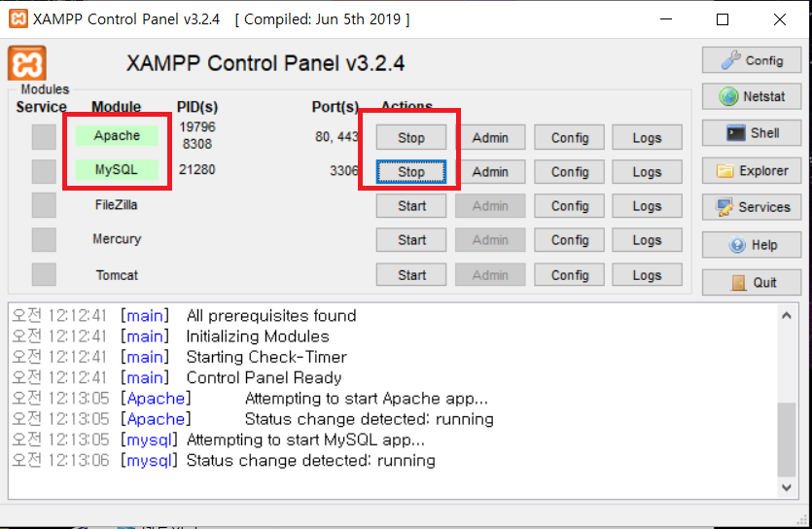The image size is (812, 529).
Task: Click the disabled FileZilla Admin button
Action: tap(490, 206)
